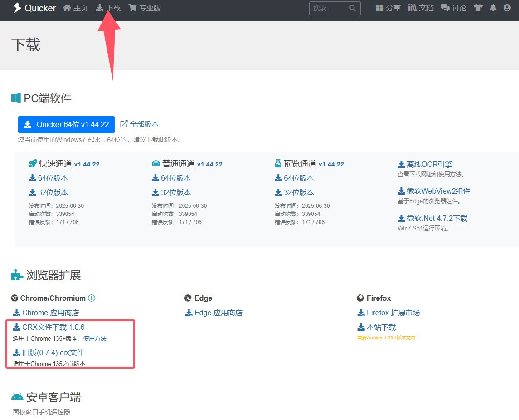The width and height of the screenshot is (519, 420).
Task: Click the external-link icon before 全部版本
Action: click(124, 124)
